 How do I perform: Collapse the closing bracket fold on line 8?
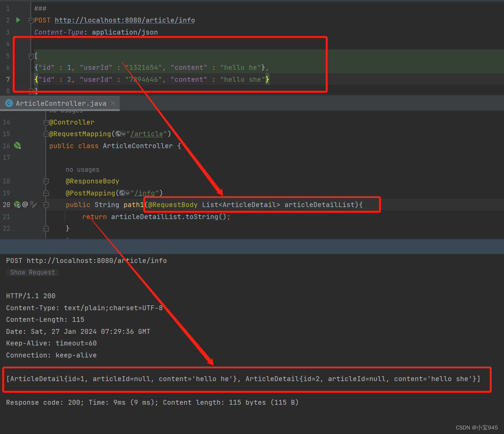(x=31, y=90)
